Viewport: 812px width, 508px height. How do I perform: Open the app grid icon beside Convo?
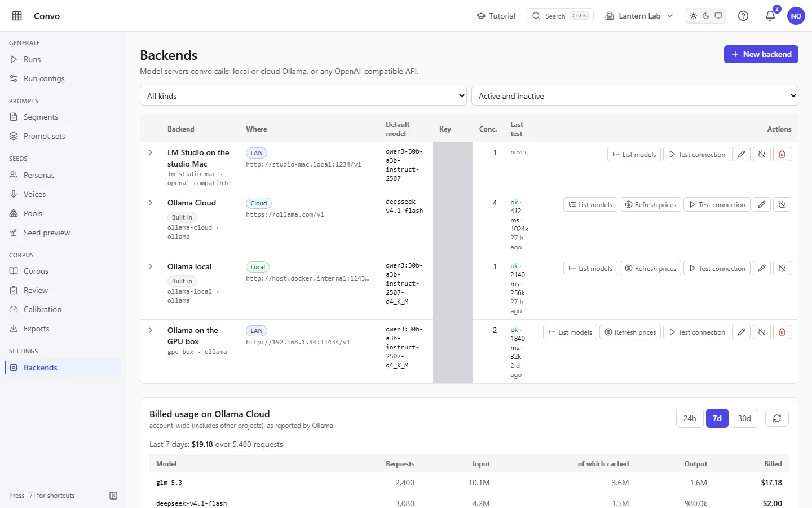pyautogui.click(x=17, y=16)
